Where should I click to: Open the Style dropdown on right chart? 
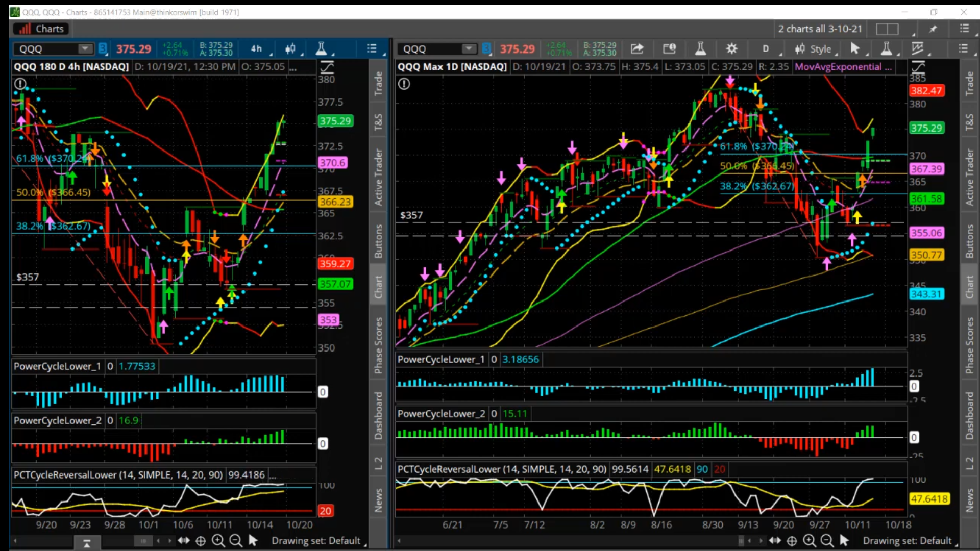pos(816,49)
